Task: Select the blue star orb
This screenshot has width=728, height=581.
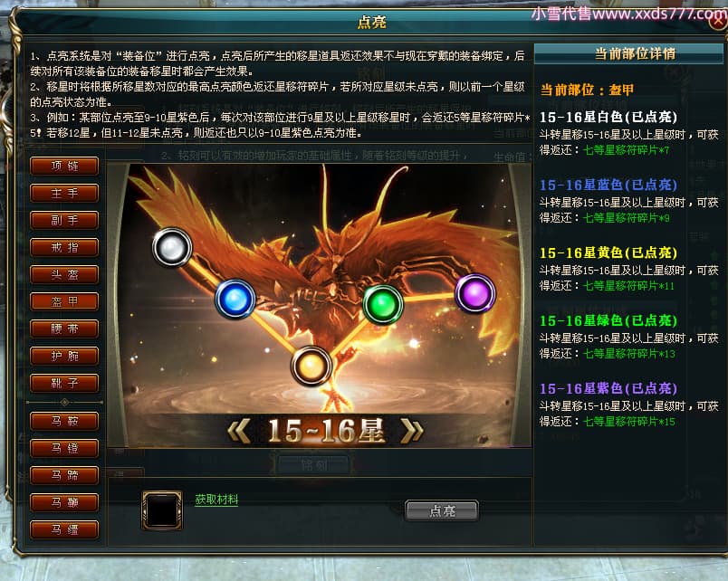Action: [x=235, y=299]
